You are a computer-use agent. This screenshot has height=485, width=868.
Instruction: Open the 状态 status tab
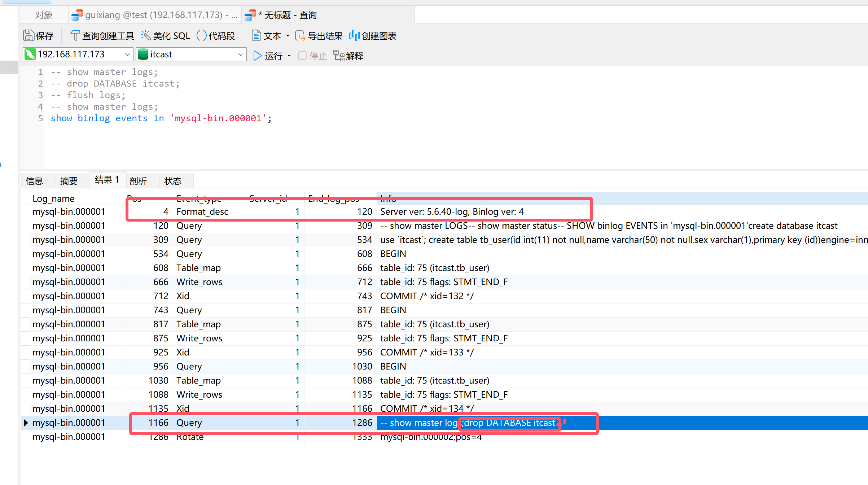pyautogui.click(x=173, y=181)
